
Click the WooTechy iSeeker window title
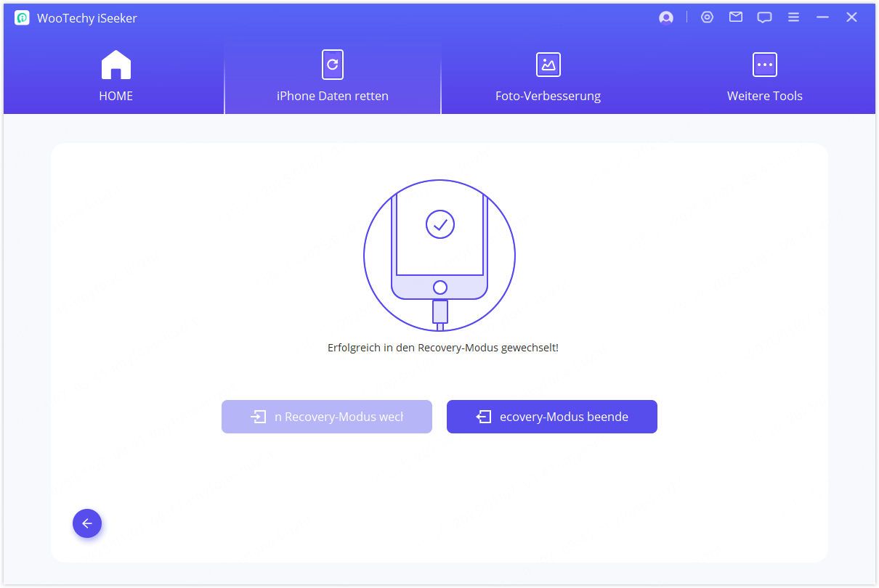point(87,18)
